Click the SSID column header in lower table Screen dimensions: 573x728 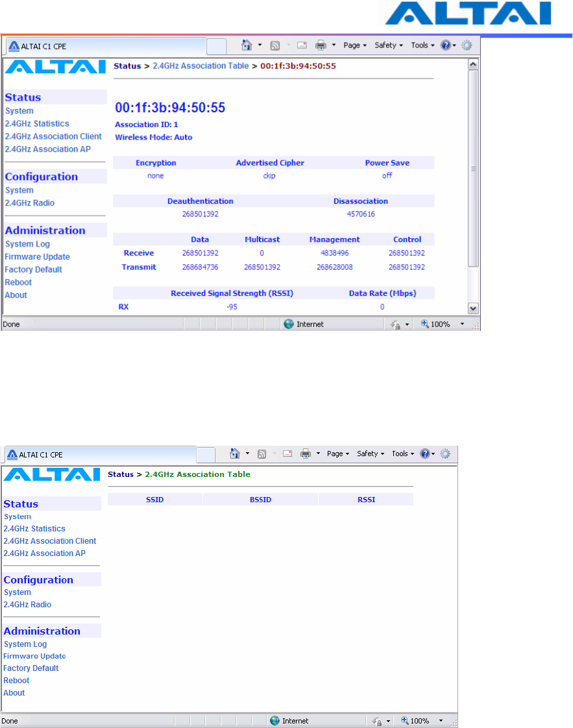point(154,500)
